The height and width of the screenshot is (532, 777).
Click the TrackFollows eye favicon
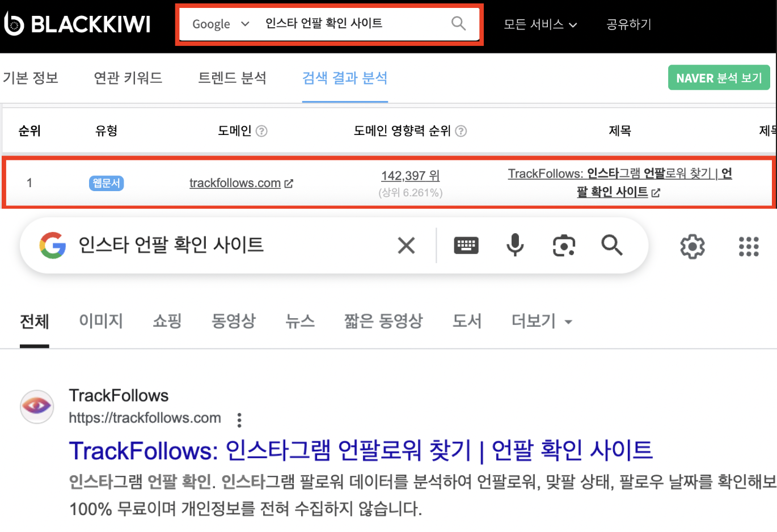click(37, 406)
